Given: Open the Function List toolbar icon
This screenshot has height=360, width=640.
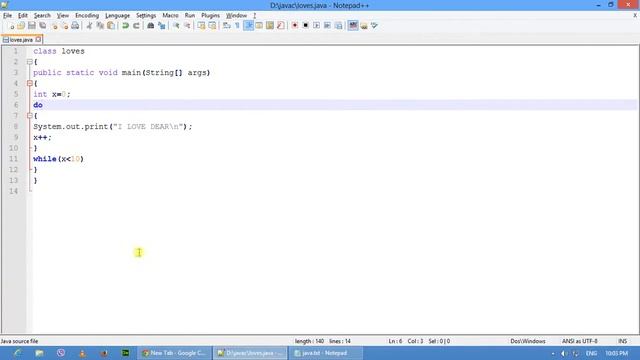Looking at the screenshot, I should (x=280, y=26).
